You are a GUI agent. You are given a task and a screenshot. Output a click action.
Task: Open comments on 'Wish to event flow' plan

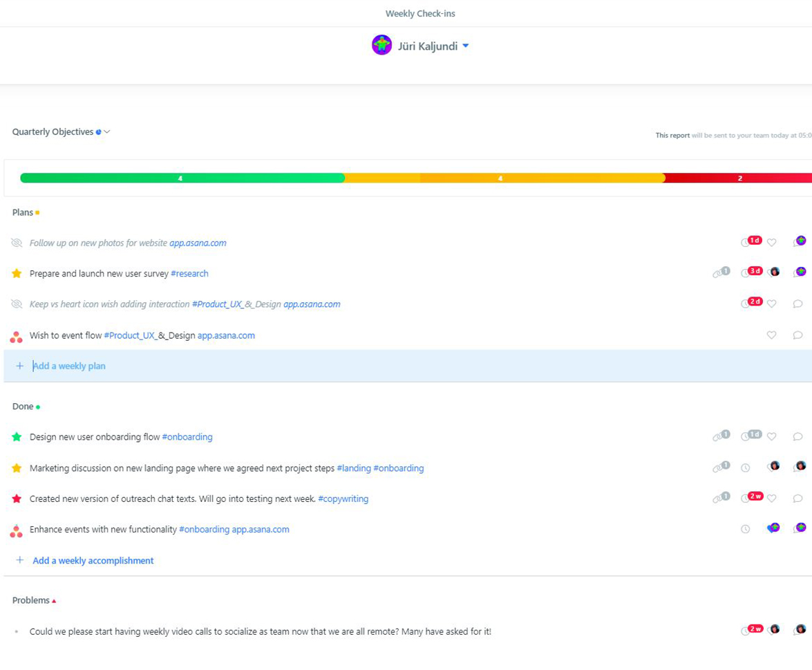[797, 335]
